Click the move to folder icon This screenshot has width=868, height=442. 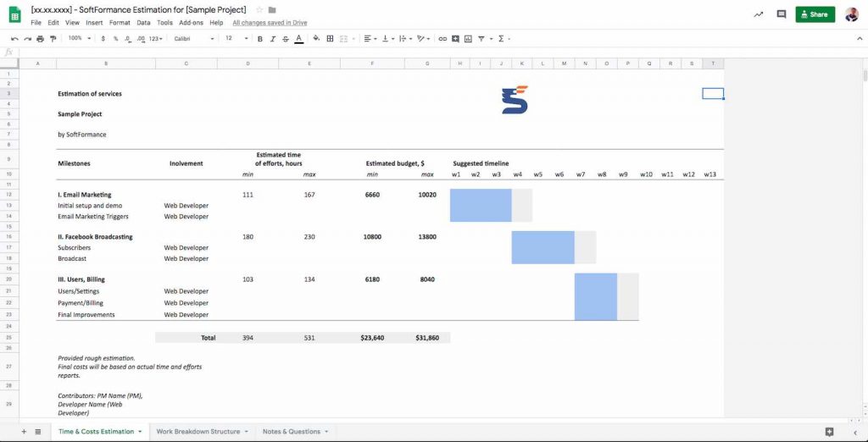click(x=272, y=10)
